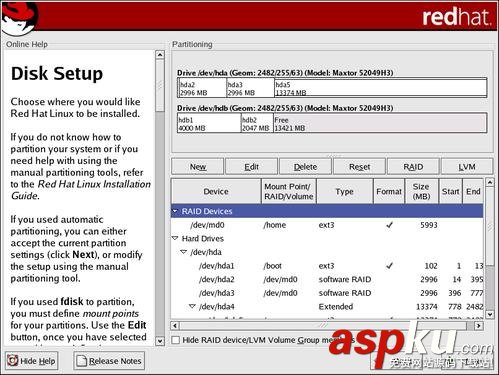Screen dimensions: 499x375
Task: Click the Mount Point/RAID/Volume column header
Action: [289, 191]
